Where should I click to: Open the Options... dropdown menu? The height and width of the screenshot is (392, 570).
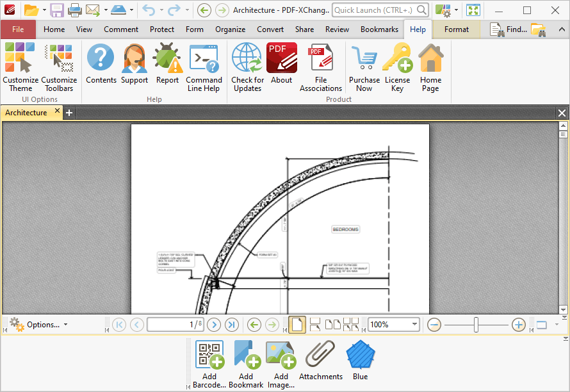pyautogui.click(x=38, y=324)
